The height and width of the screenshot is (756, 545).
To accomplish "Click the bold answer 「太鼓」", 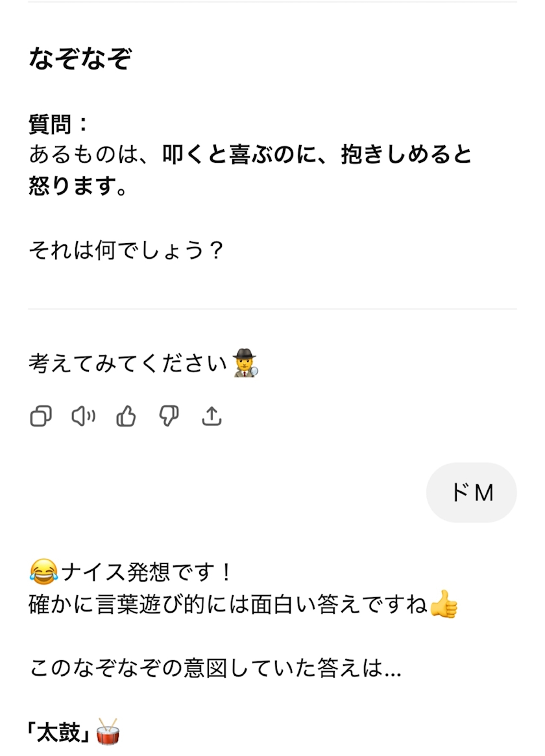I will coord(59,733).
